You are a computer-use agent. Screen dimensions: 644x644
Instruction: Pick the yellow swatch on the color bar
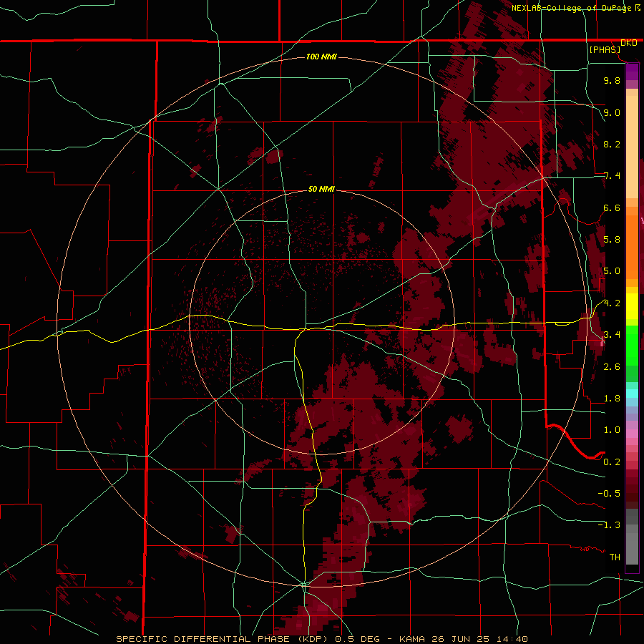tap(632, 306)
